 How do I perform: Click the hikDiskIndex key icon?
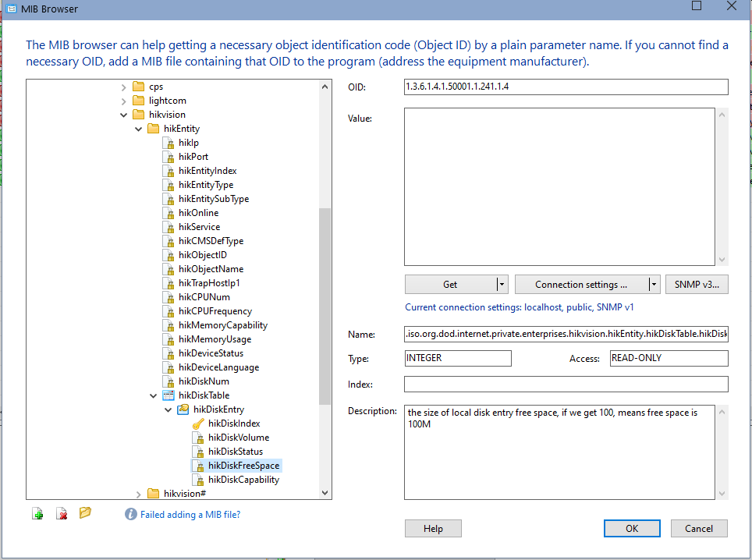[x=198, y=424]
